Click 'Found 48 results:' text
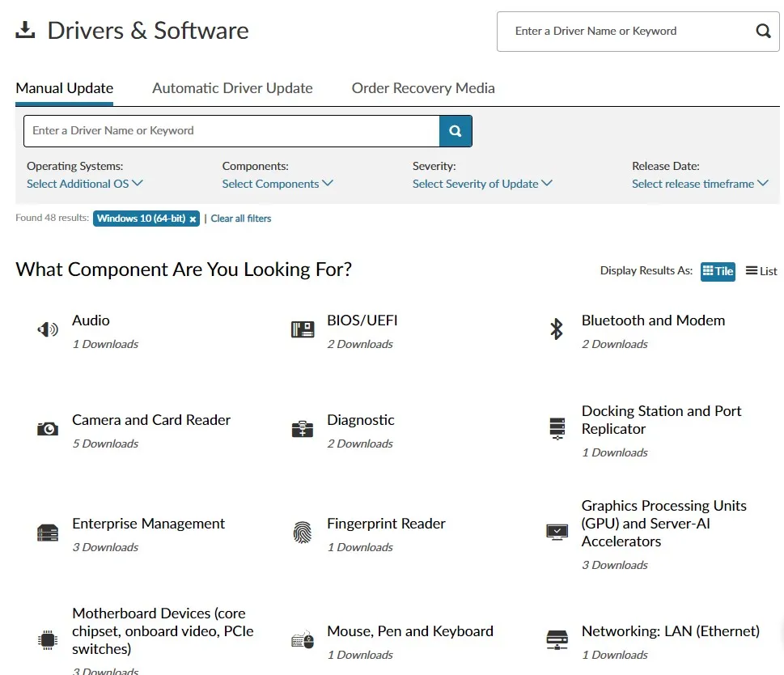This screenshot has height=675, width=784. 52,218
